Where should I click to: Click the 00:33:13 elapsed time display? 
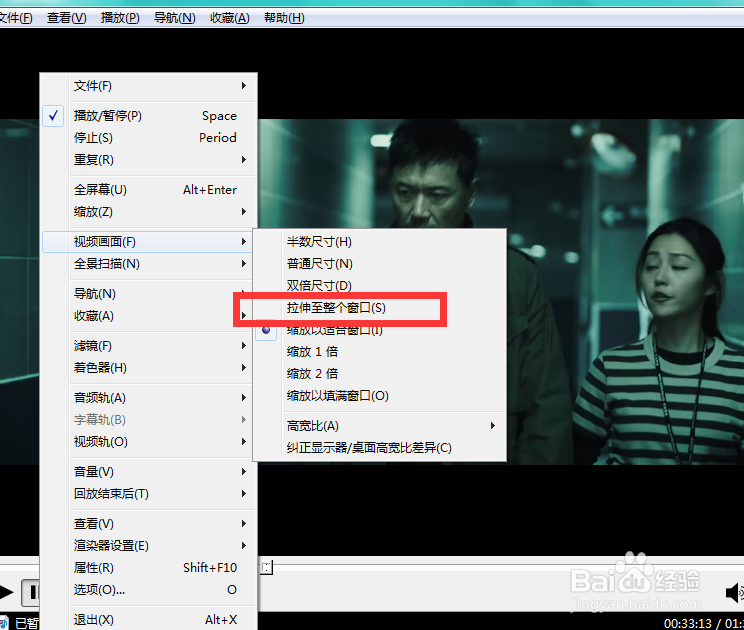point(688,623)
